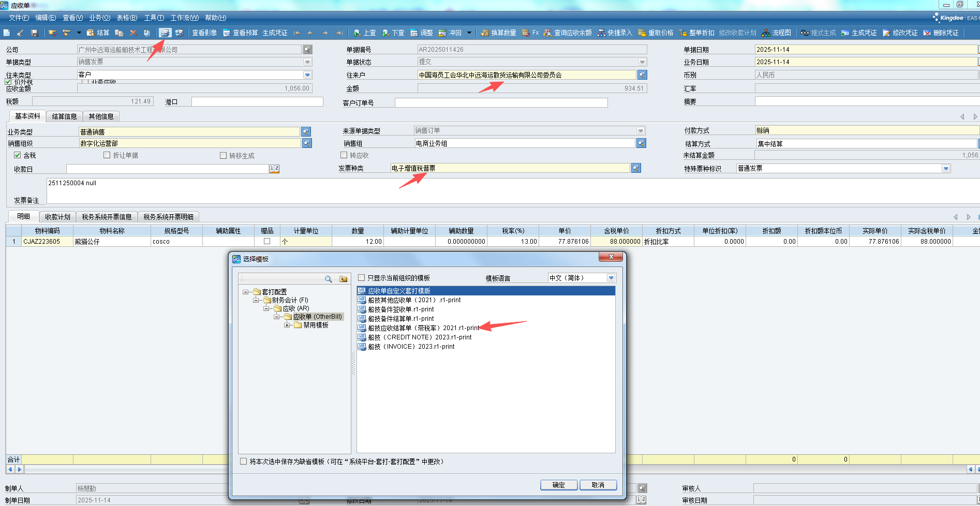The image size is (980, 506).
Task: Click the folder-up icon in template dialog
Action: pos(343,279)
